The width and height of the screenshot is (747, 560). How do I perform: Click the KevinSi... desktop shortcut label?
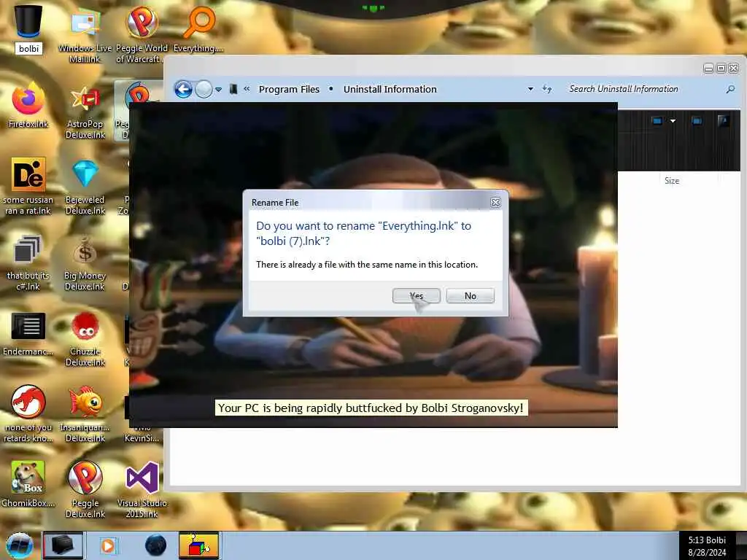[x=142, y=437]
